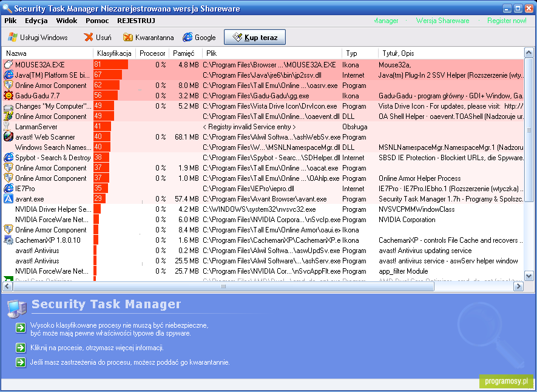Viewport: 537px width, 392px height.
Task: Click the path C:\Program Files\Gadu-Gadu\gg.exe
Action: (256, 95)
